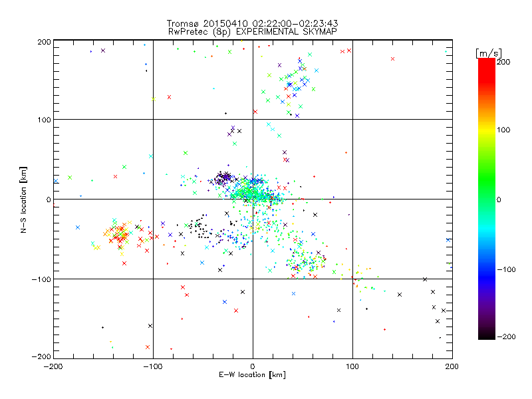Click the colorbar tick label '100'
The height and width of the screenshot is (399, 532).
tap(503, 130)
